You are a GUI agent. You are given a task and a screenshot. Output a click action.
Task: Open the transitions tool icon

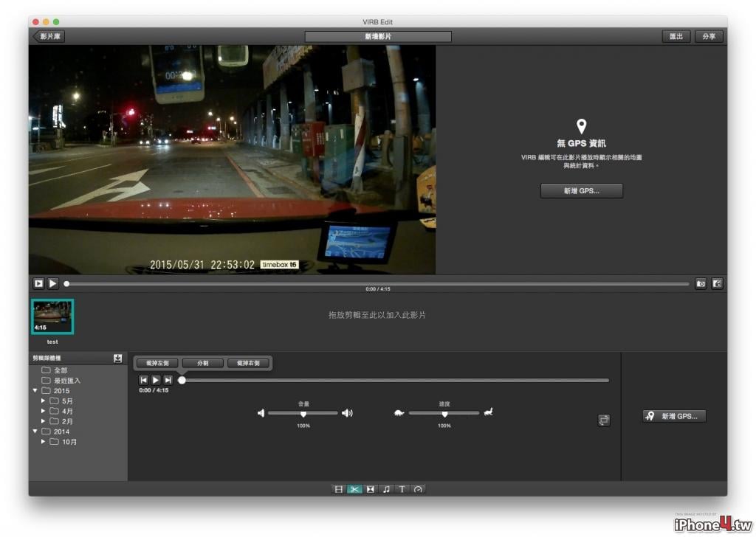[x=371, y=489]
